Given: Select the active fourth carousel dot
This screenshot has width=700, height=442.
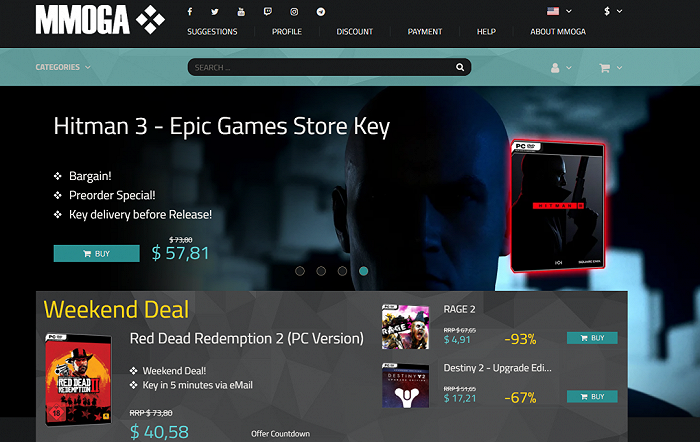Looking at the screenshot, I should 363,271.
